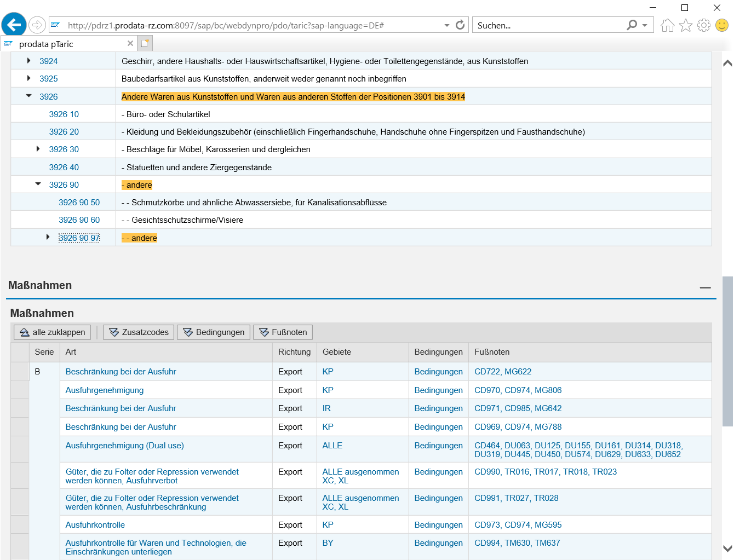Image resolution: width=734 pixels, height=560 pixels.
Task: Open address bar URL history dropdown
Action: pos(447,25)
